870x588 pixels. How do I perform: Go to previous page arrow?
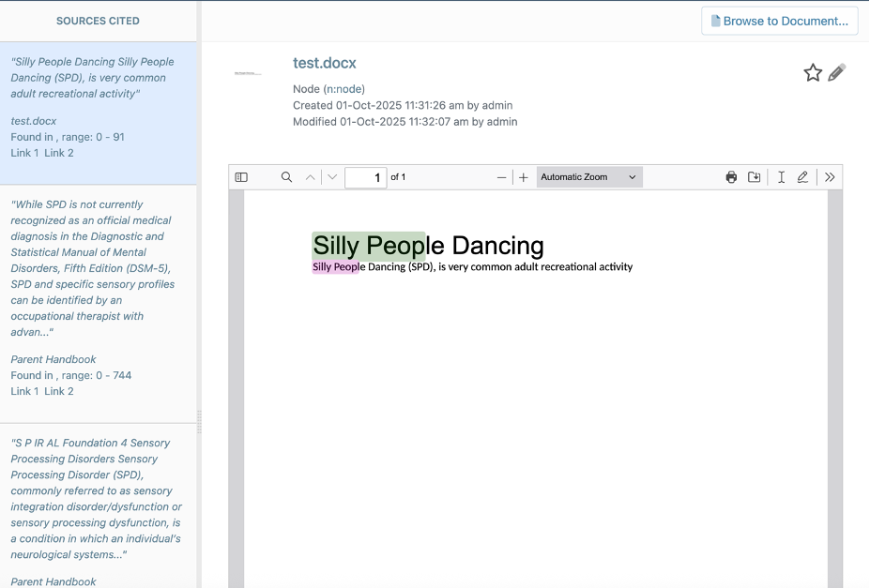click(x=310, y=177)
